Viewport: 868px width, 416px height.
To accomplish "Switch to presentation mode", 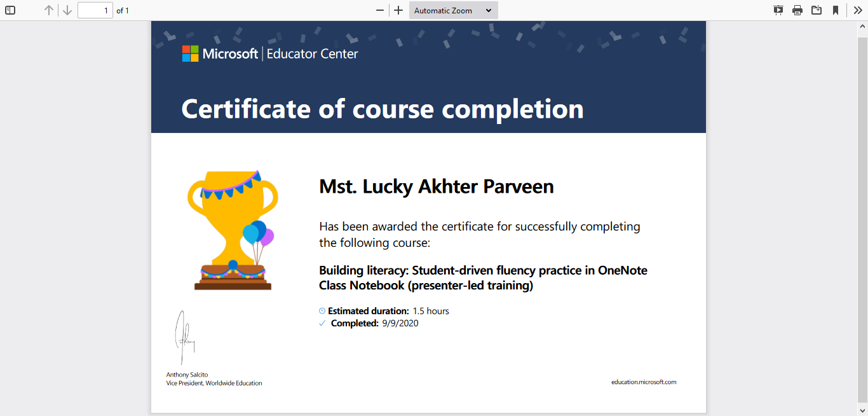I will (778, 10).
